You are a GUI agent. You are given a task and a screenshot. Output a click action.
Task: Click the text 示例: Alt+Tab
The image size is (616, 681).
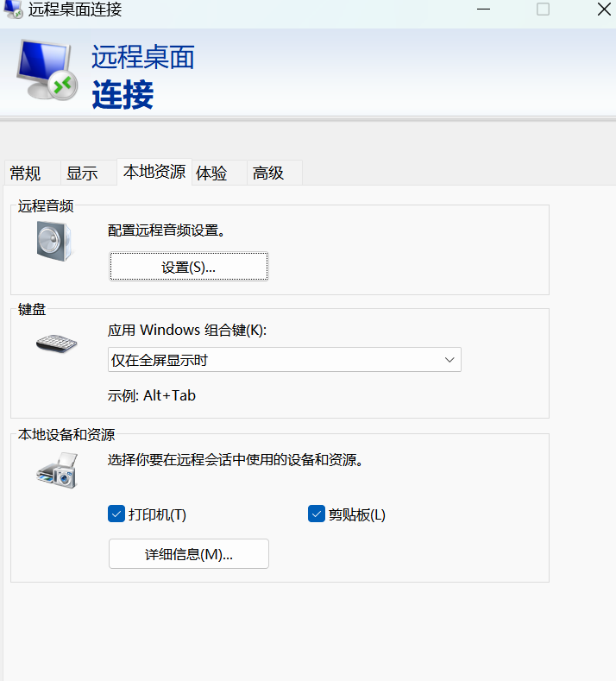coord(152,395)
